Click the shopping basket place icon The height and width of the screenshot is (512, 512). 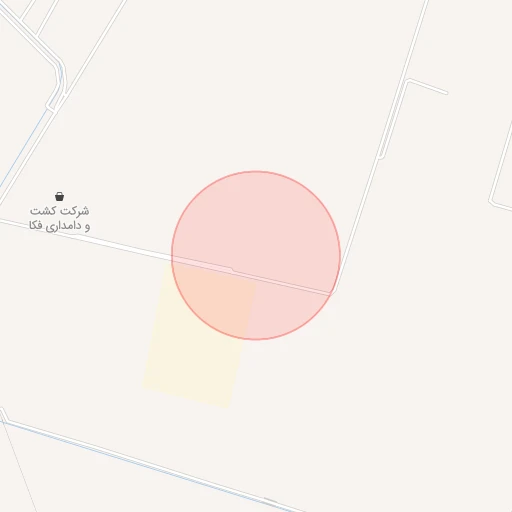pyautogui.click(x=59, y=196)
